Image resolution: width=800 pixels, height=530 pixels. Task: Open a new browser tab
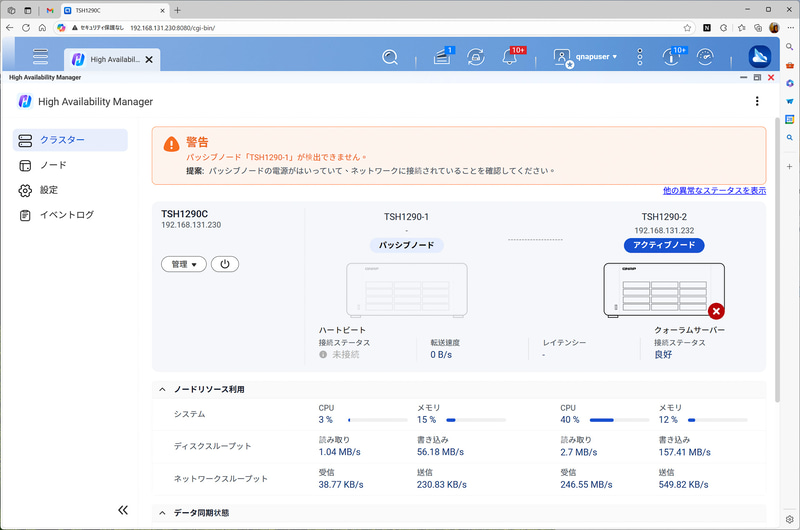[x=178, y=10]
